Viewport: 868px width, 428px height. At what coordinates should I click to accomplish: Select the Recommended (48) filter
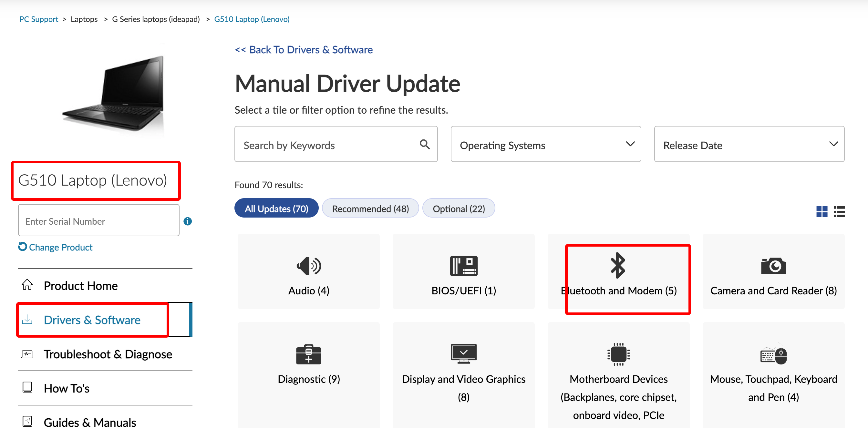pos(370,208)
